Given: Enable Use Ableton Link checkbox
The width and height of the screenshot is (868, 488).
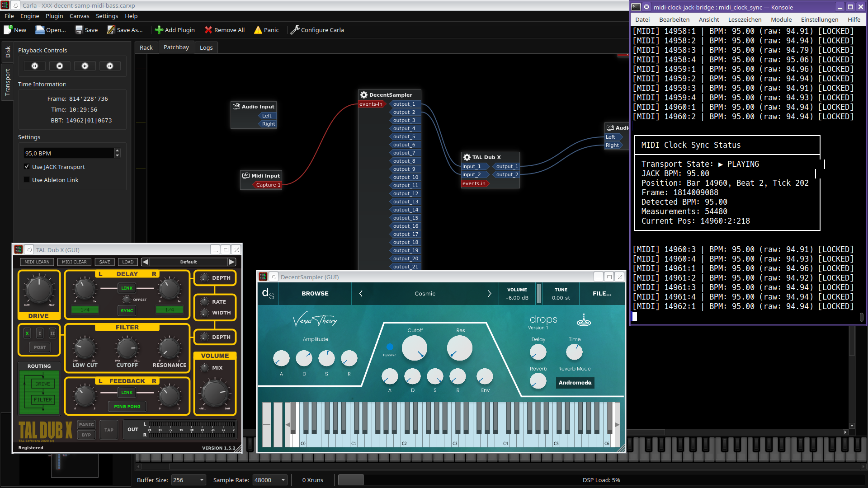Looking at the screenshot, I should [x=27, y=180].
